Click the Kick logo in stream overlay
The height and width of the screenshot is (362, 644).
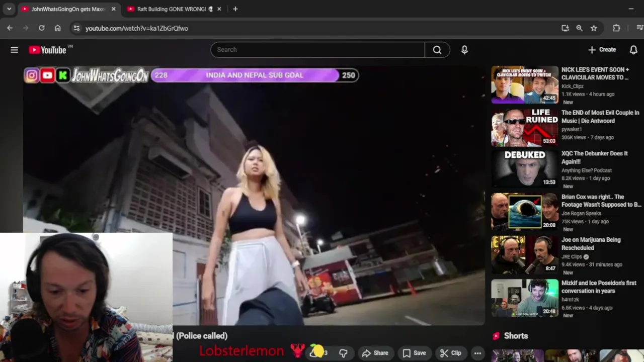(x=63, y=75)
